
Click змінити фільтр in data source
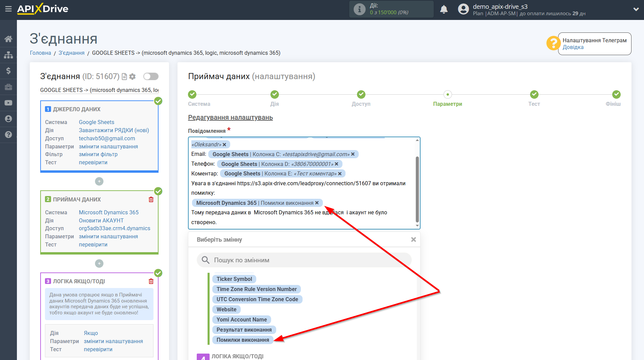(98, 154)
